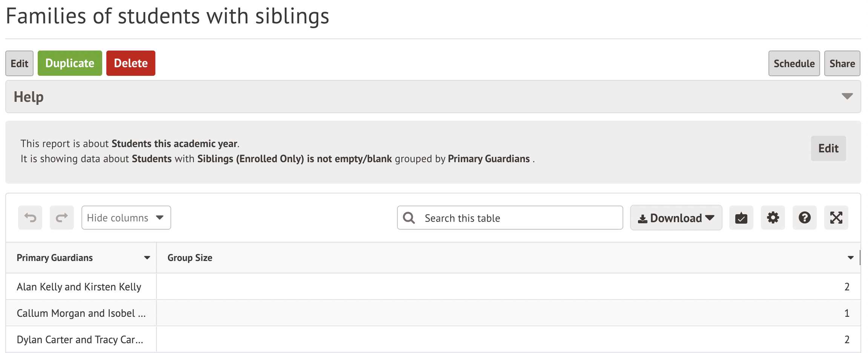Share this report
The image size is (868, 353).
842,63
